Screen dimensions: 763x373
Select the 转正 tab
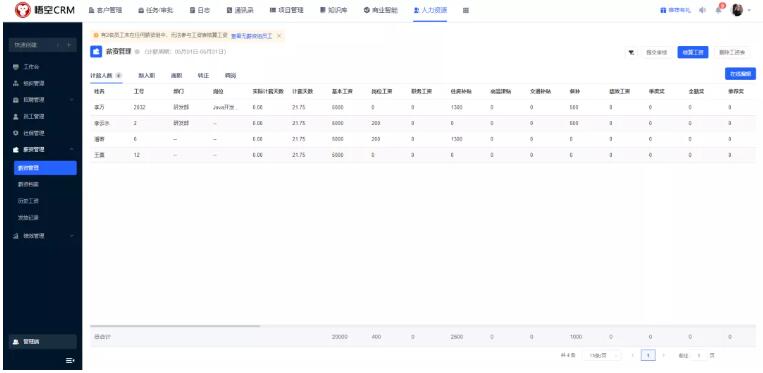(203, 75)
